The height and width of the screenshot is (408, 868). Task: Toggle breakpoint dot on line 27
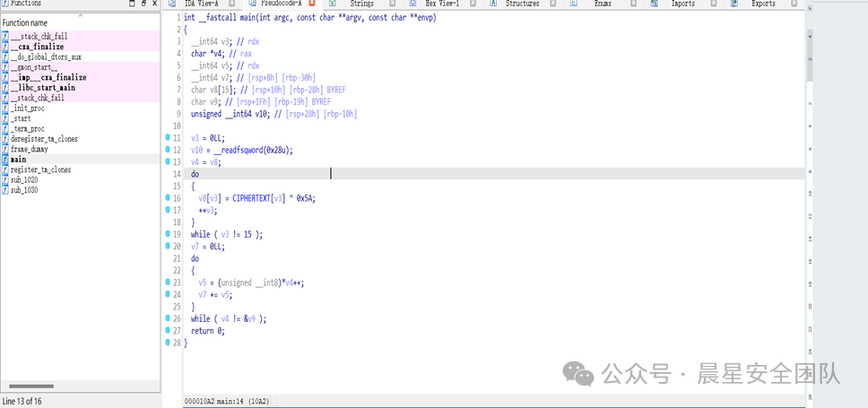(168, 331)
